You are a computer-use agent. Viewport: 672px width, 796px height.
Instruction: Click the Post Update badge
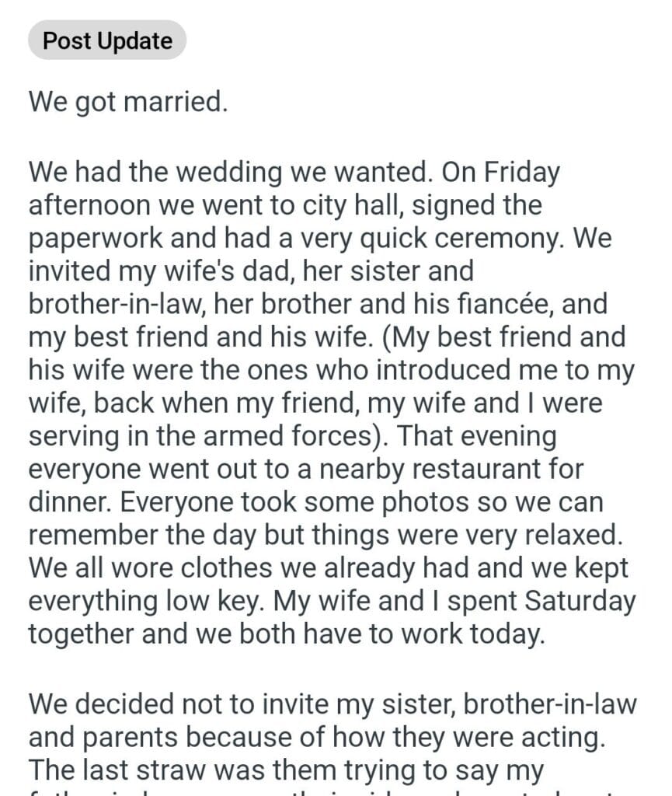tap(107, 40)
